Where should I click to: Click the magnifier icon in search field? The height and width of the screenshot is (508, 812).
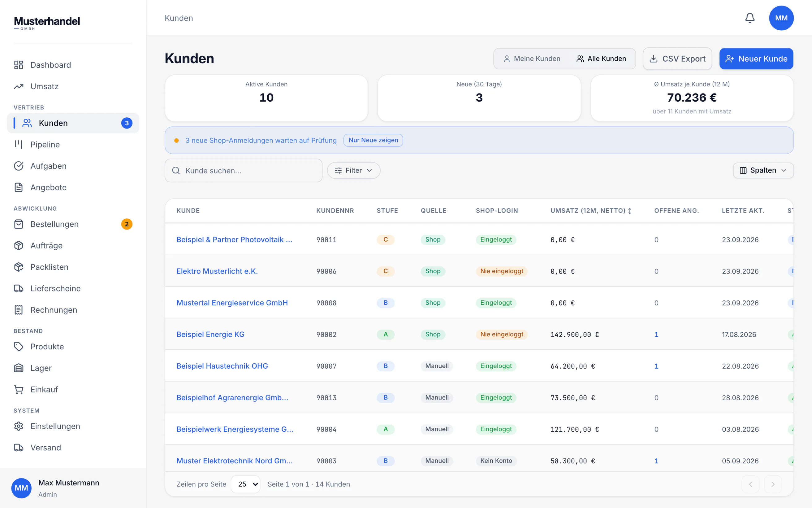(x=176, y=171)
